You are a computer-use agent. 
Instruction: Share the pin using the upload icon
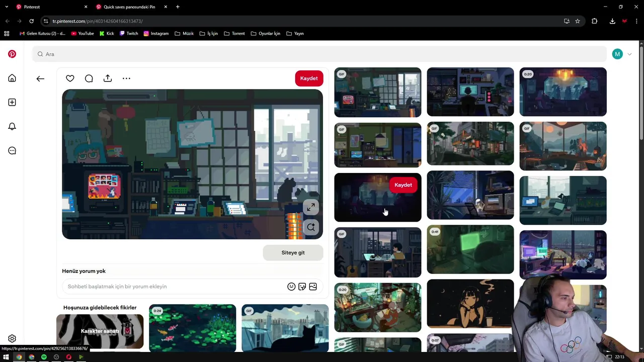pos(108,78)
